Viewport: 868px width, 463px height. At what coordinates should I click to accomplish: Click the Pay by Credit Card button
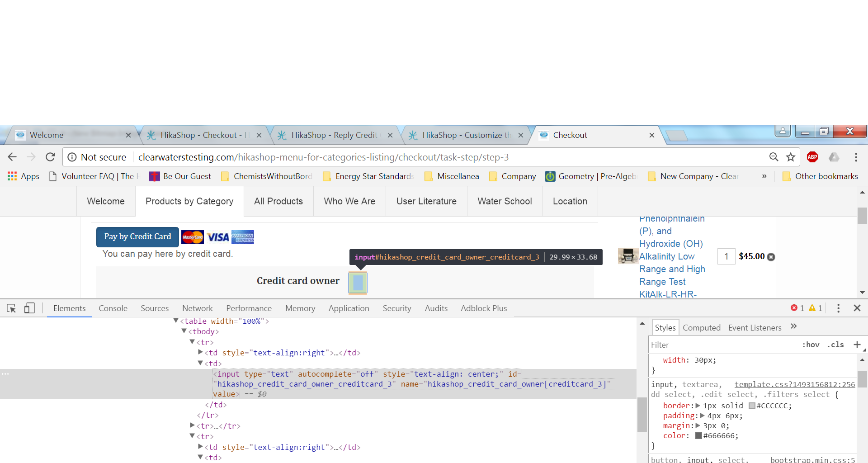137,237
